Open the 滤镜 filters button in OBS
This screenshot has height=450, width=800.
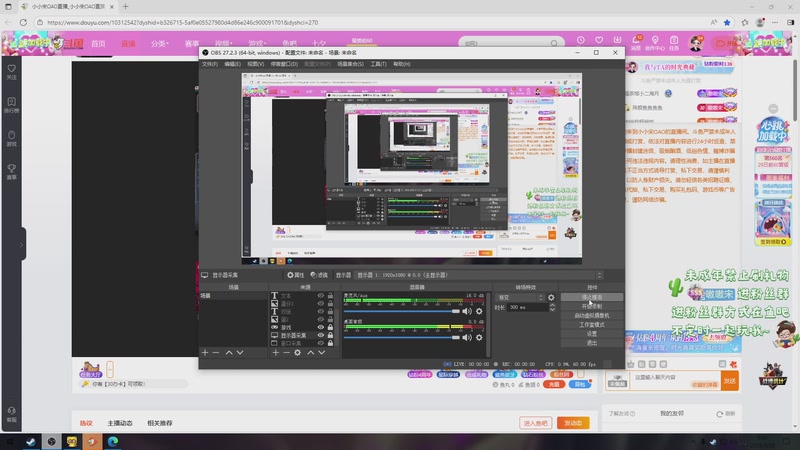coord(319,275)
